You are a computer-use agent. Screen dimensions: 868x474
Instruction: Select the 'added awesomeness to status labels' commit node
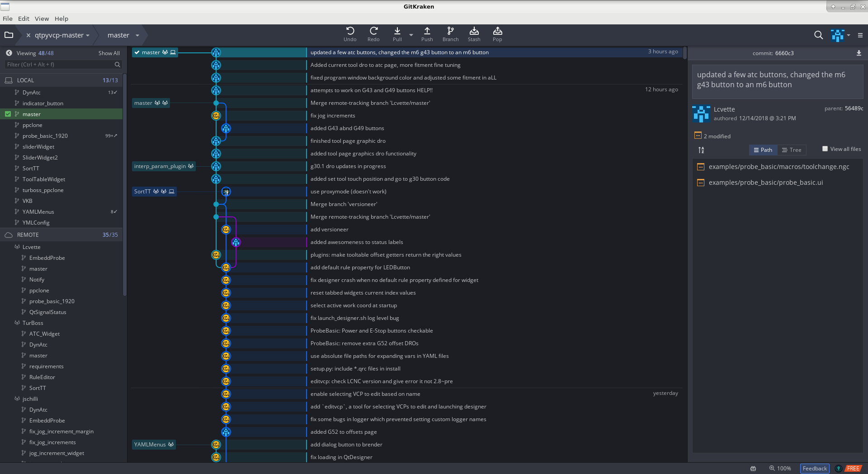236,242
